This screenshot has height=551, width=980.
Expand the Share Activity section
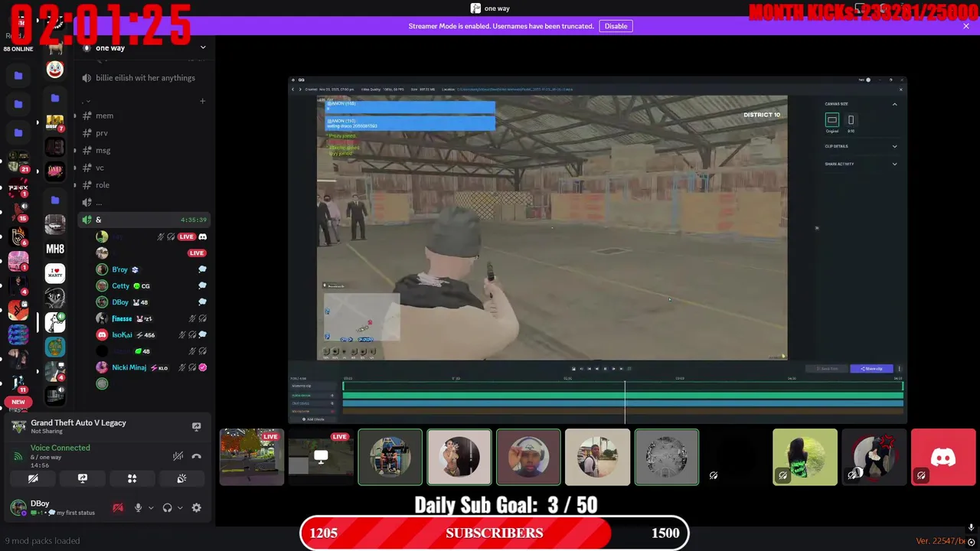(894, 164)
